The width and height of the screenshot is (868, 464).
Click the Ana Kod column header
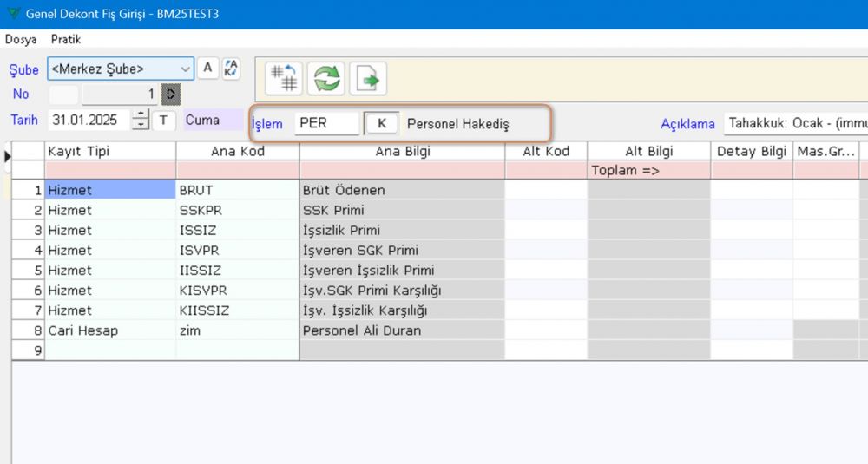click(237, 151)
